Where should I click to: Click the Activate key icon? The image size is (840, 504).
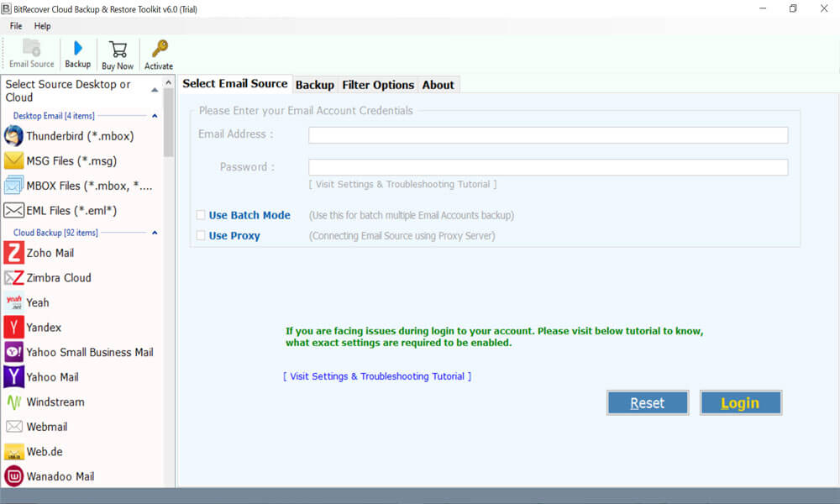tap(159, 49)
